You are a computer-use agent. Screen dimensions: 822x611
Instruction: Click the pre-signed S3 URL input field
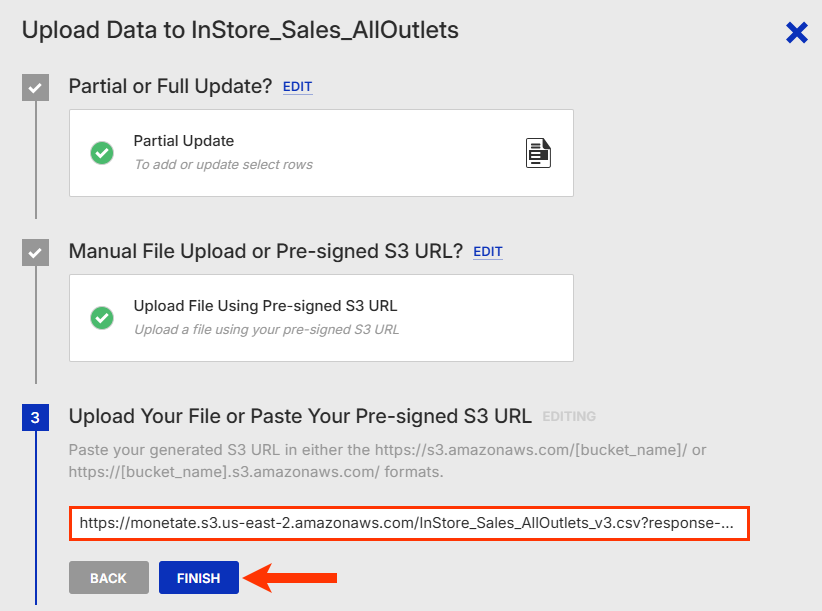(408, 523)
